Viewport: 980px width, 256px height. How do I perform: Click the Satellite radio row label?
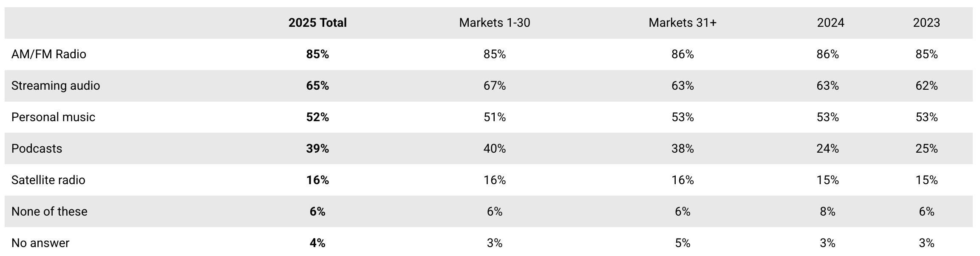(48, 180)
